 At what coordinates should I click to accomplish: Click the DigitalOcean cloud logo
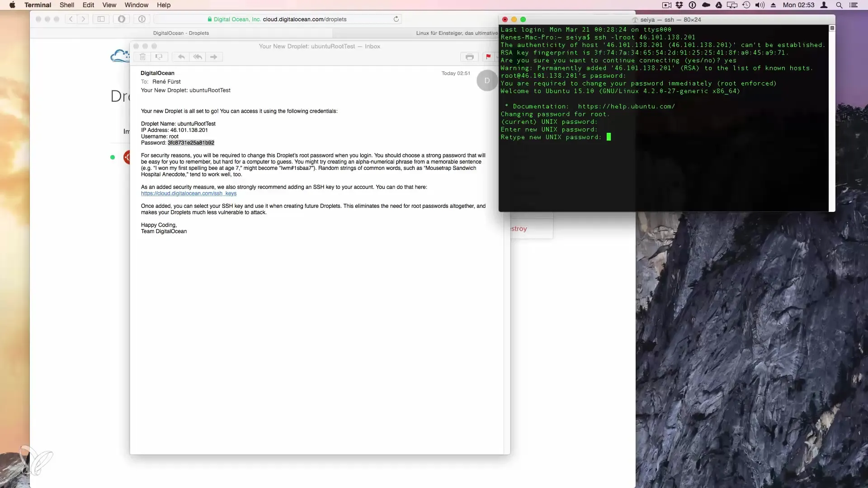pos(120,56)
